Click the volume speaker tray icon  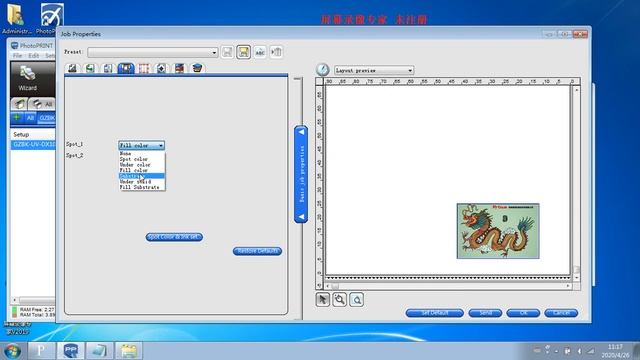tap(579, 351)
